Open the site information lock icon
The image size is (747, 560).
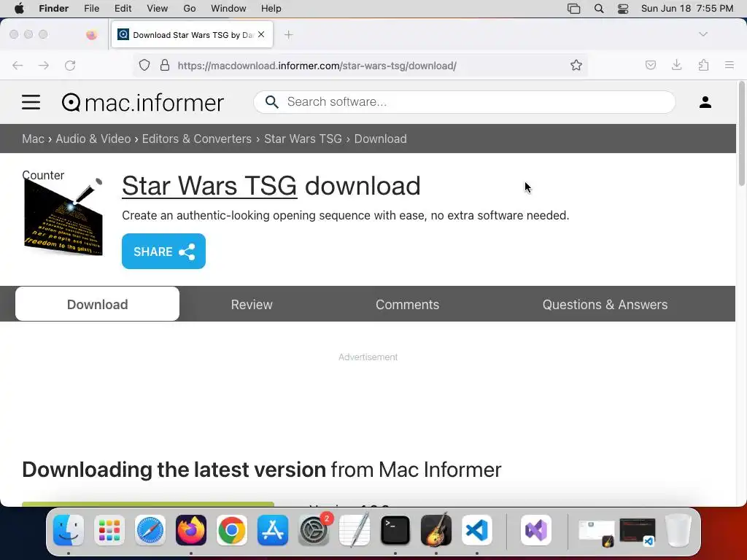(165, 65)
